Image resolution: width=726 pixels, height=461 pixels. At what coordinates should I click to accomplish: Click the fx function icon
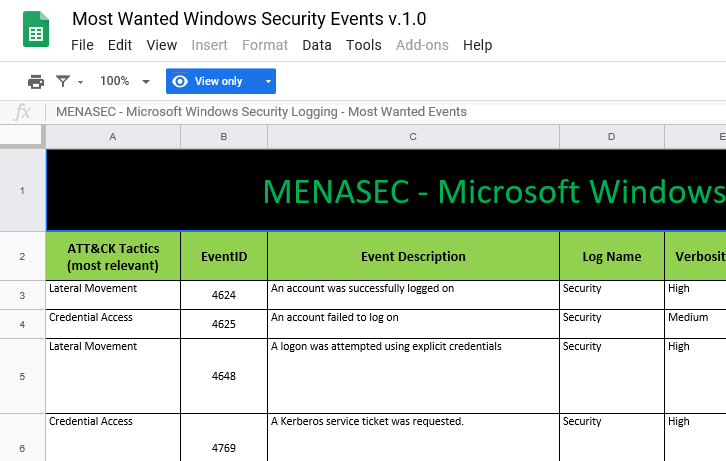[22, 112]
